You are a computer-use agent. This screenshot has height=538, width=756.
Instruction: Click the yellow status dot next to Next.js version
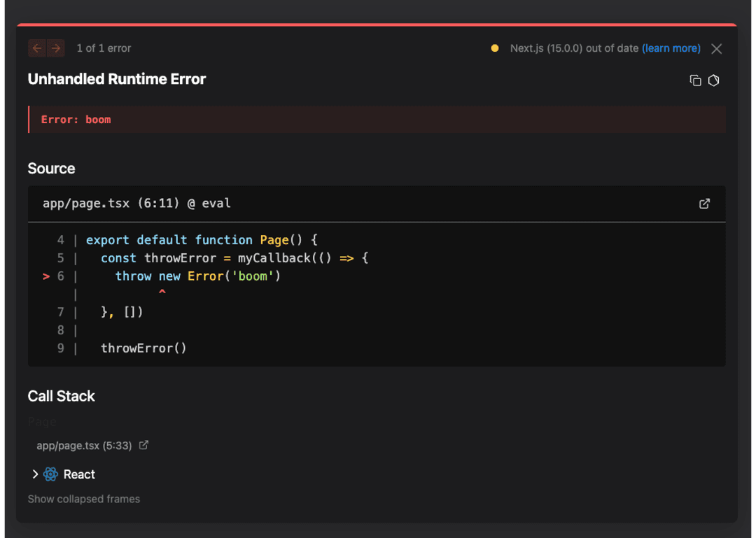[495, 48]
